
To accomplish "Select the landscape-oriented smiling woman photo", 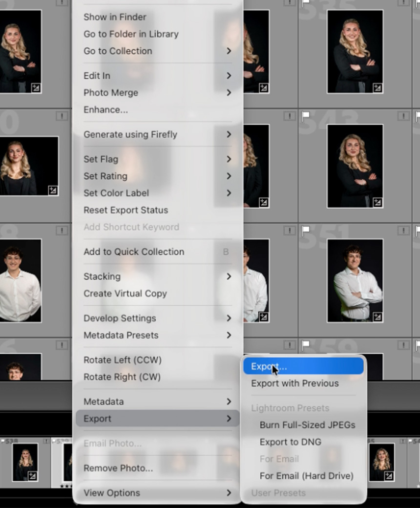I will [29, 166].
